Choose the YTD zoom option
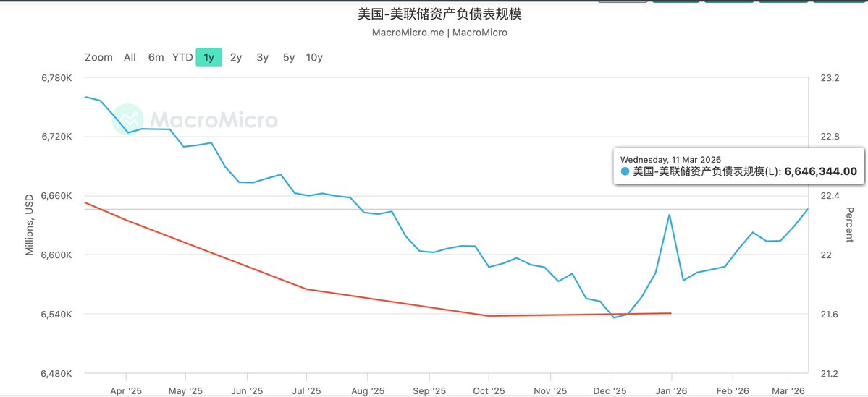The height and width of the screenshot is (397, 868). [x=182, y=58]
